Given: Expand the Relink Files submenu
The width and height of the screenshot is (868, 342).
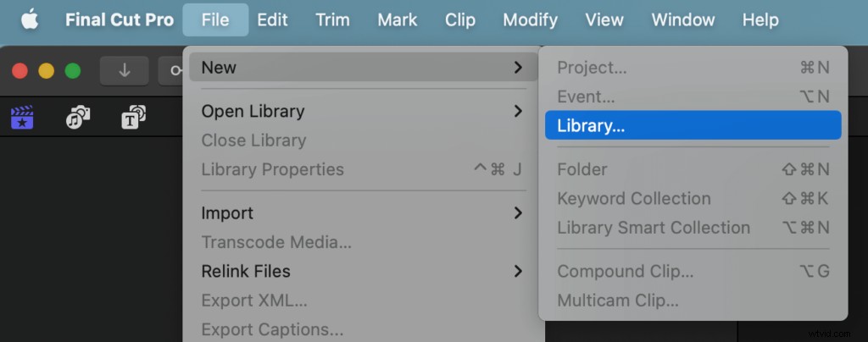Looking at the screenshot, I should click(x=363, y=271).
